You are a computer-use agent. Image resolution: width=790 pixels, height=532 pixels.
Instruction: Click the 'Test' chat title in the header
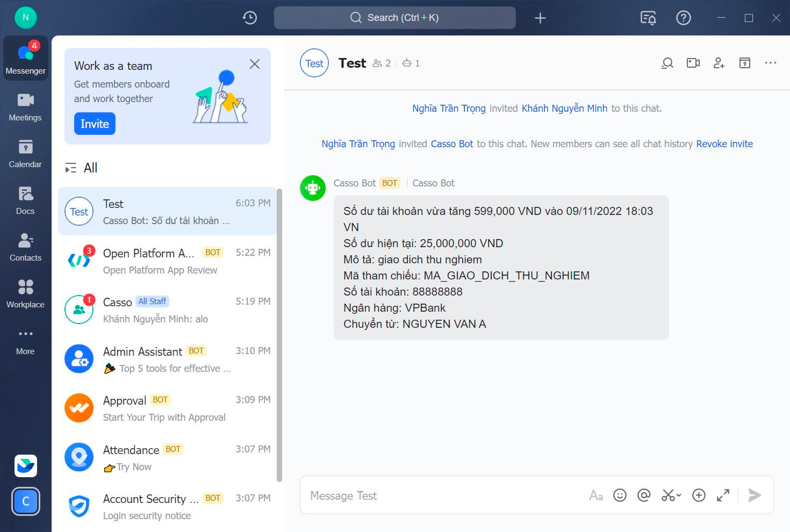(352, 63)
